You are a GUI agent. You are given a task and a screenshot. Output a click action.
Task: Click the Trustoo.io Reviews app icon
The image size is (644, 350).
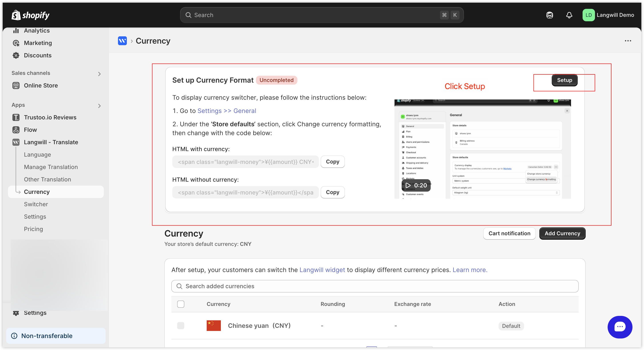pyautogui.click(x=16, y=117)
